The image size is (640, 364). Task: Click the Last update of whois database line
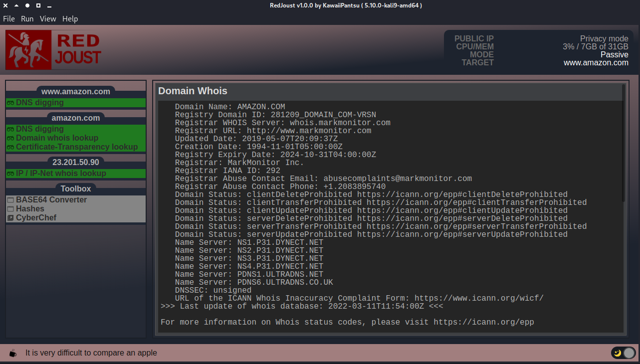coord(302,306)
